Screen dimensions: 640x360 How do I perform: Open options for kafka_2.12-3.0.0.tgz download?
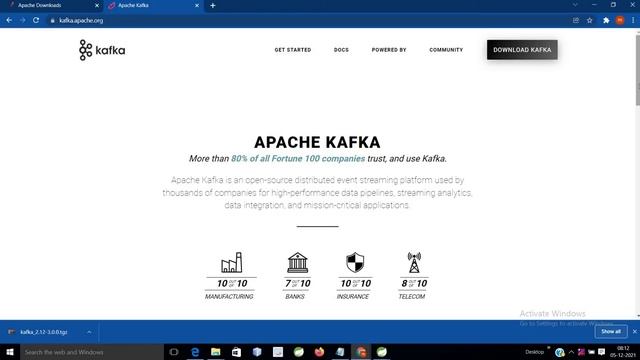(x=89, y=332)
